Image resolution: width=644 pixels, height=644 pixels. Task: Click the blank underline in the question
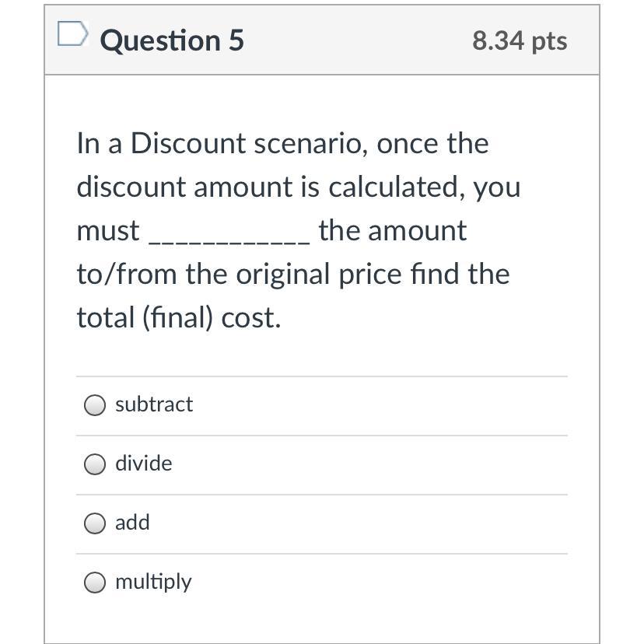click(229, 233)
